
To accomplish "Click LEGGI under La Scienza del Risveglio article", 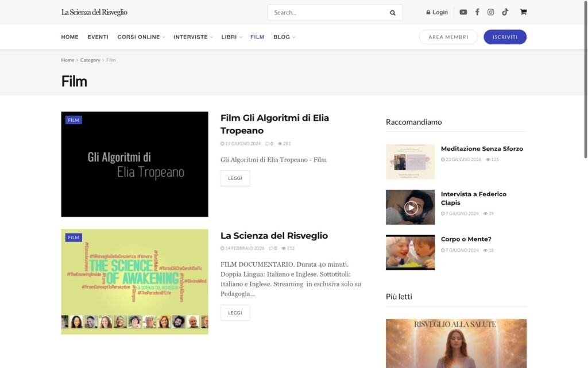I will 235,312.
